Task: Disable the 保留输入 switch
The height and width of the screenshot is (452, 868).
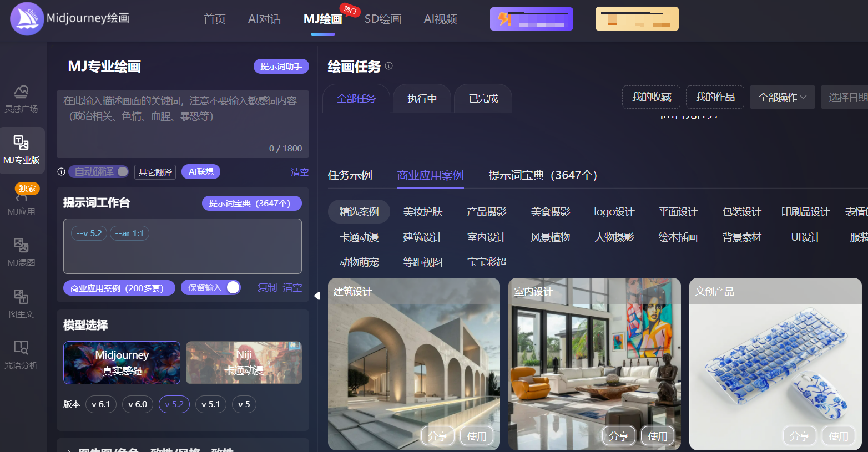Action: tap(233, 287)
